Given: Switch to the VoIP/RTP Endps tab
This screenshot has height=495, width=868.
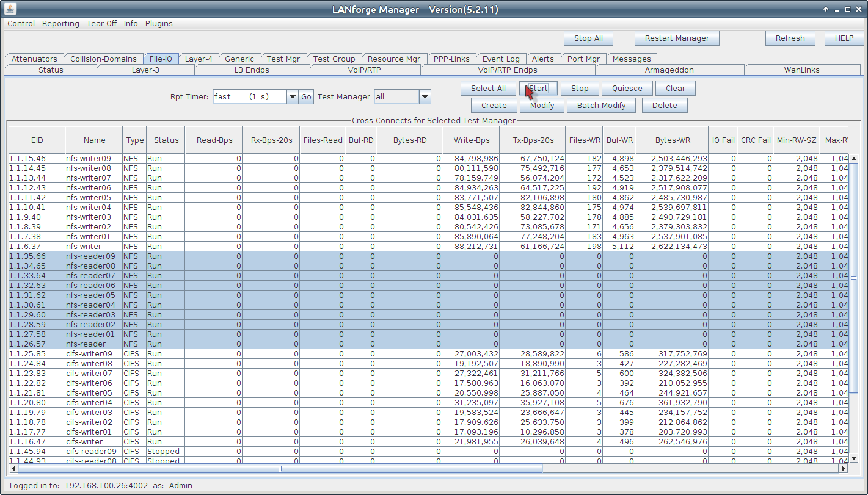Looking at the screenshot, I should pyautogui.click(x=508, y=70).
